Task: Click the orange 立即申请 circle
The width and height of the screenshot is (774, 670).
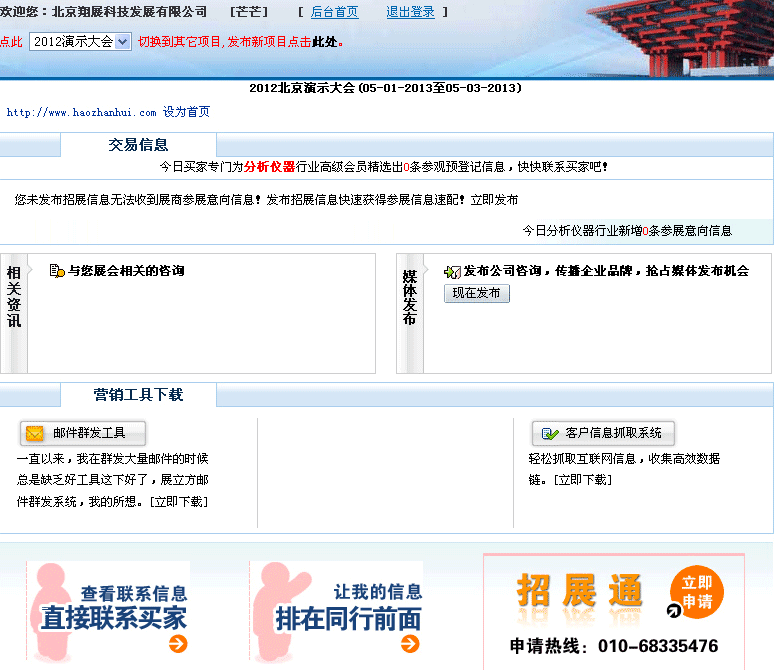Action: click(697, 594)
